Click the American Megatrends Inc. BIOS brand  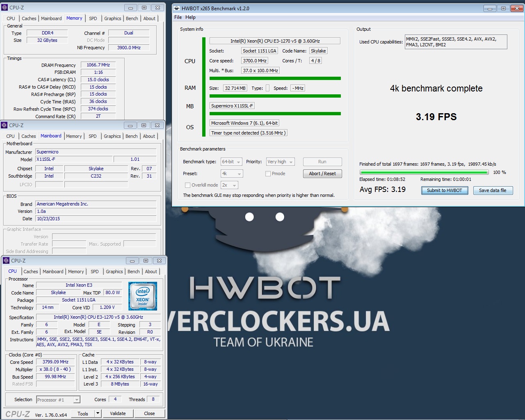point(96,204)
